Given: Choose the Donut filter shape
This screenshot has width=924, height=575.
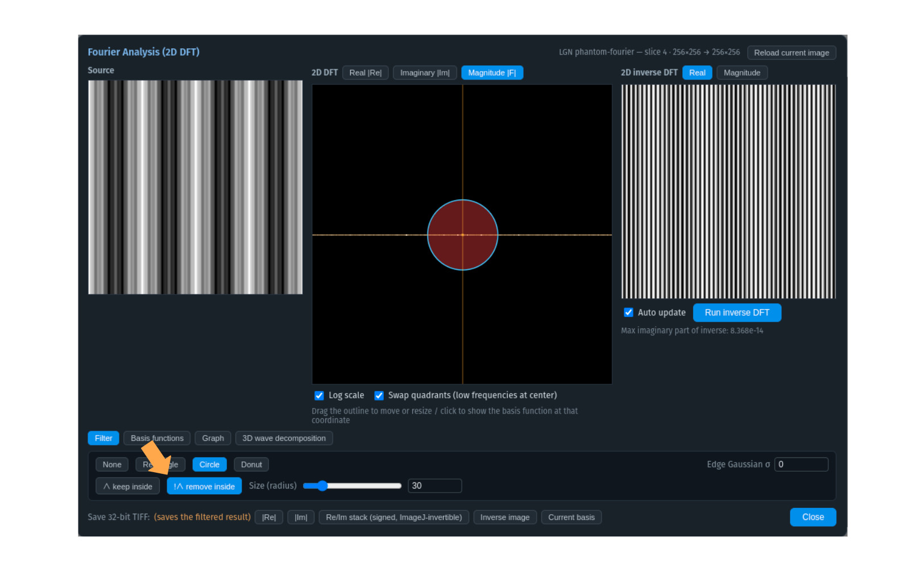Looking at the screenshot, I should (251, 465).
